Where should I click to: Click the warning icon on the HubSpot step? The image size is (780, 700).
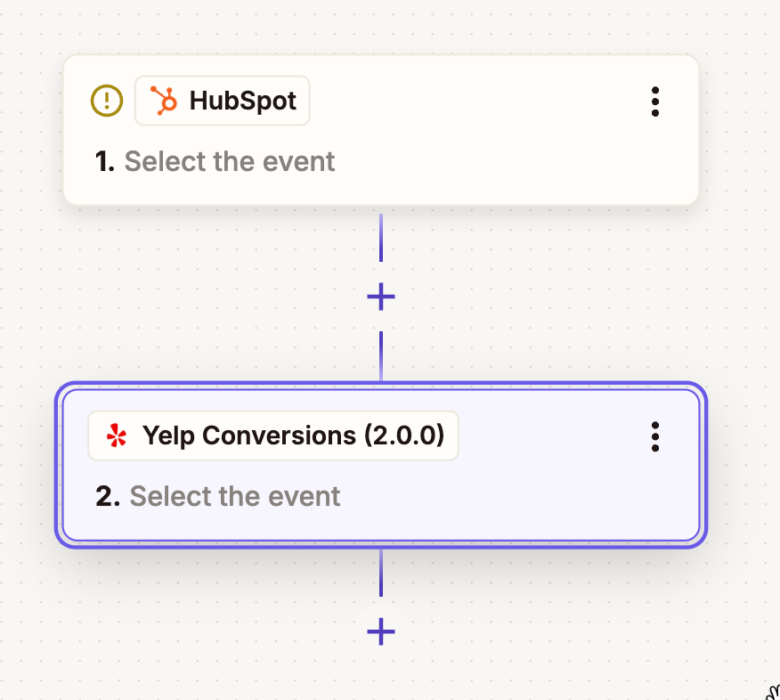(106, 101)
